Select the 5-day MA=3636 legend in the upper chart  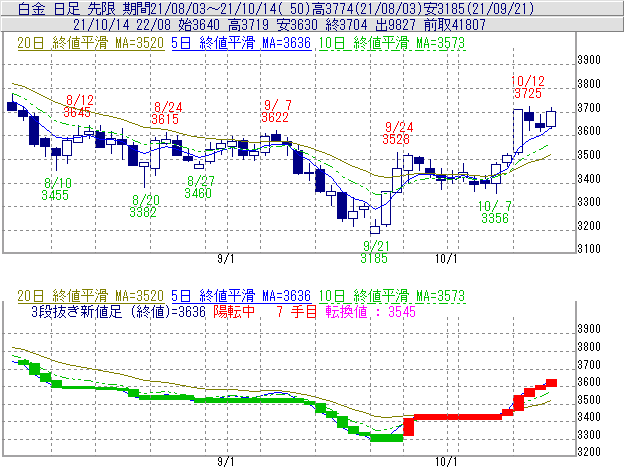(x=241, y=43)
